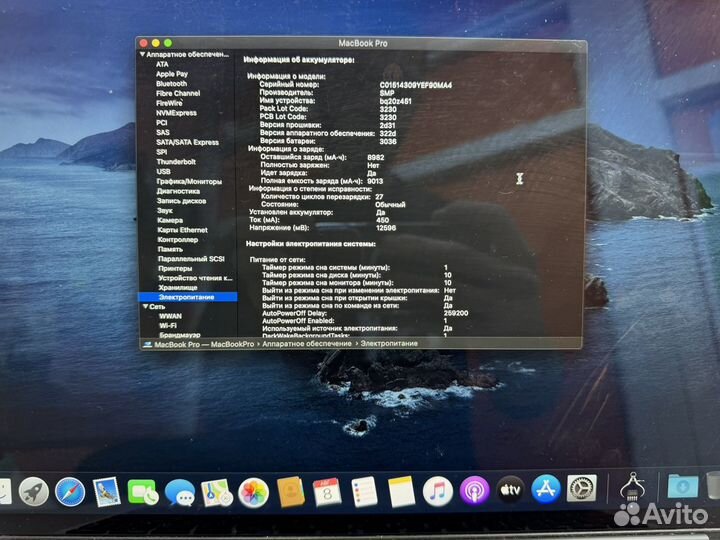Click the Количество циклов перезарядки value 27
This screenshot has width=720, height=540.
(x=379, y=197)
